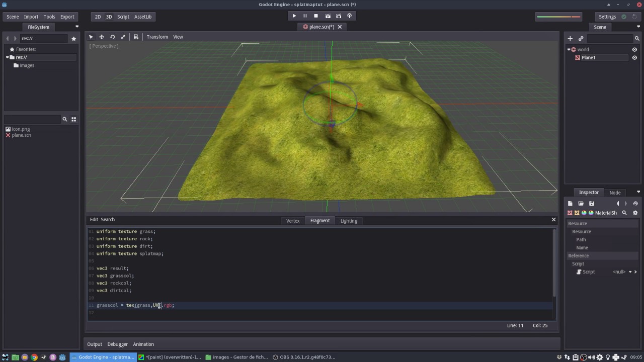Collapse the res:// folder tree
Image resolution: width=644 pixels, height=362 pixels.
(x=8, y=57)
